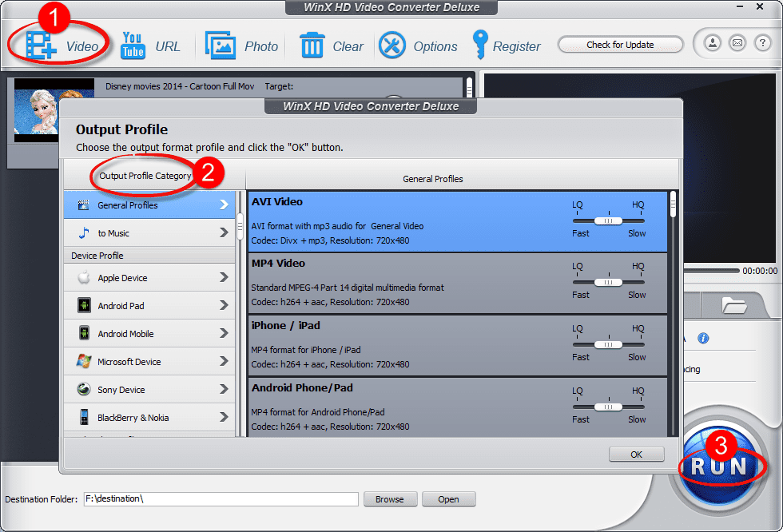Select the Apple Device category label

pyautogui.click(x=122, y=278)
